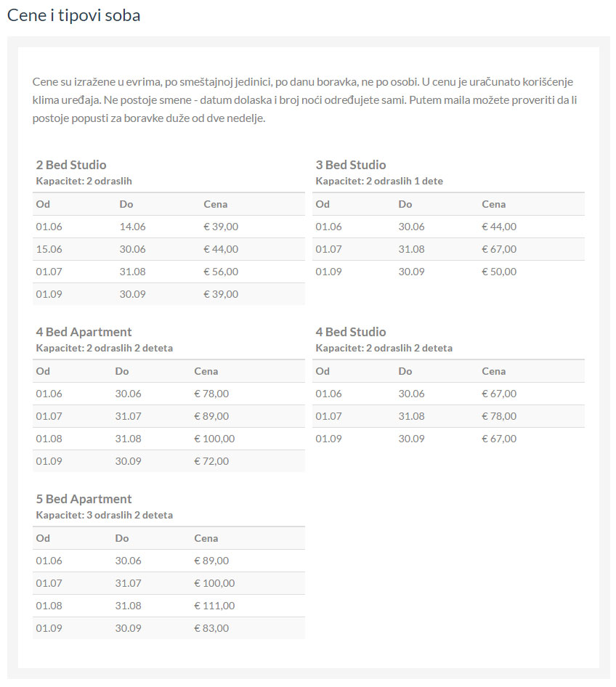Viewport: 616px width, 687px height.
Task: Select the '3 Bed Studio' table title
Action: [x=351, y=165]
